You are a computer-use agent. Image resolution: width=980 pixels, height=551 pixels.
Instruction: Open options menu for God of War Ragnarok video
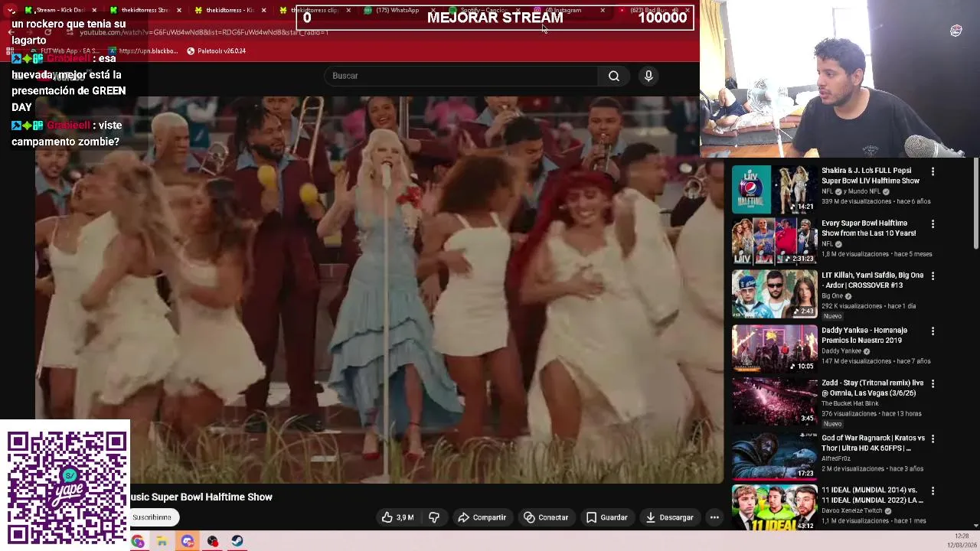(933, 439)
